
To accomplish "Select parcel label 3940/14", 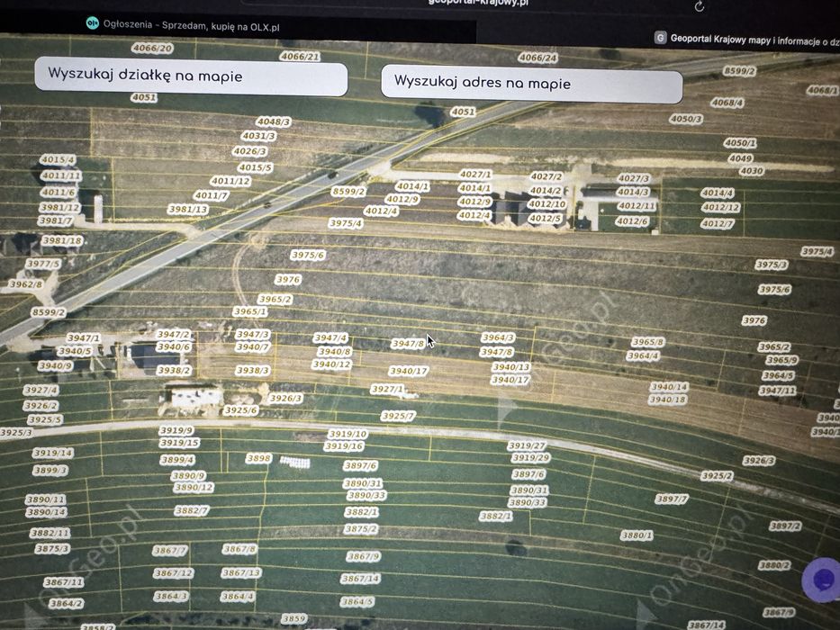I will click(x=669, y=386).
